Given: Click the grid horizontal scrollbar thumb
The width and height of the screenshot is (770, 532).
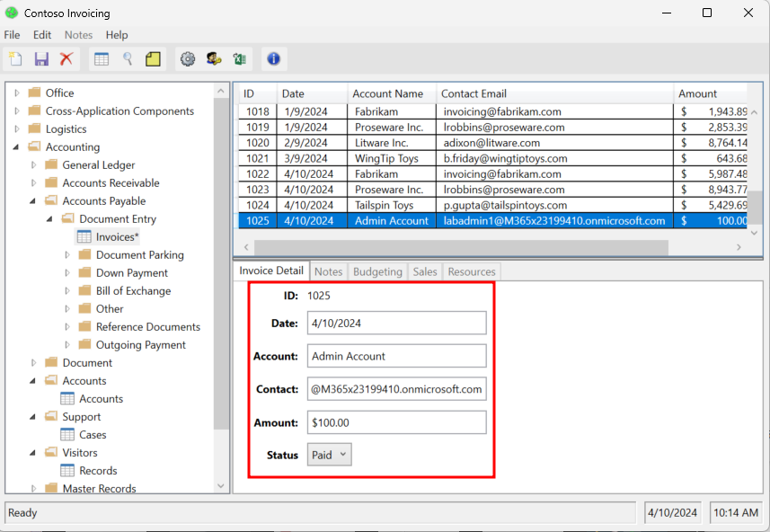Looking at the screenshot, I should pos(461,247).
